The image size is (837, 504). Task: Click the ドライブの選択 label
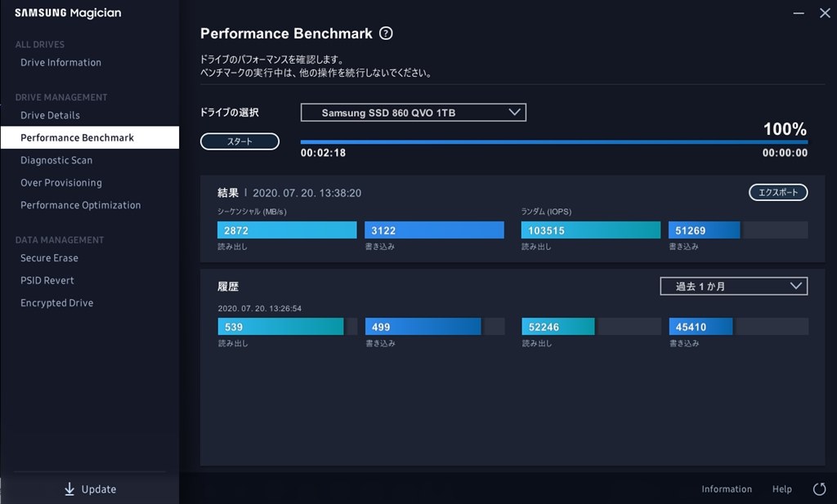click(230, 113)
